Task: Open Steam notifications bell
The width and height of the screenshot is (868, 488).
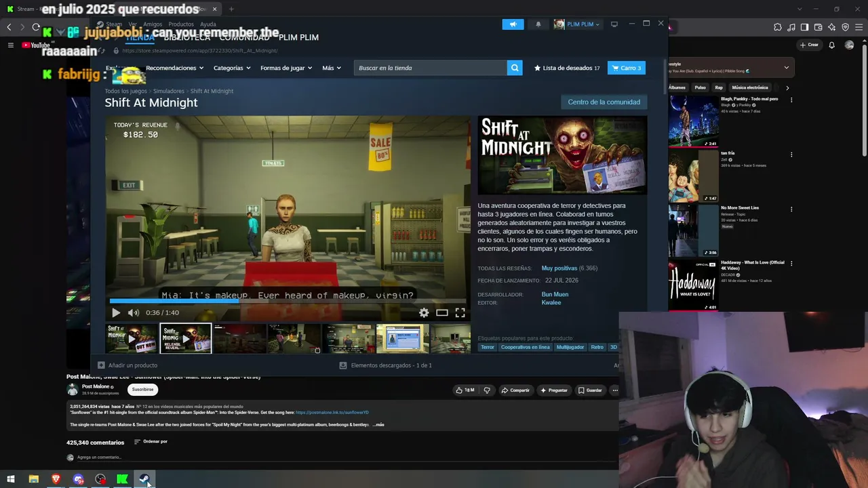Action: coord(538,24)
